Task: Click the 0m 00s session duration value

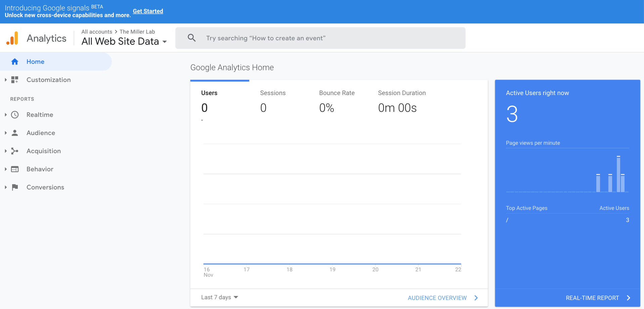Action: click(x=397, y=108)
